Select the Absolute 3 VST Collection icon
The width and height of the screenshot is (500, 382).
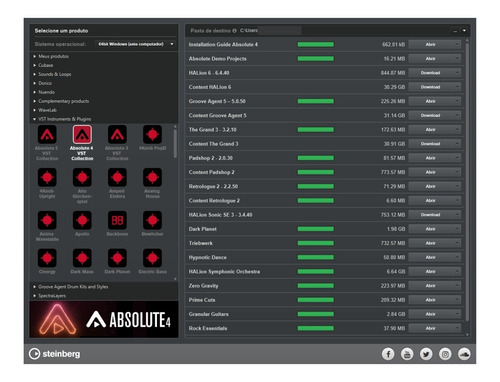coord(117,135)
